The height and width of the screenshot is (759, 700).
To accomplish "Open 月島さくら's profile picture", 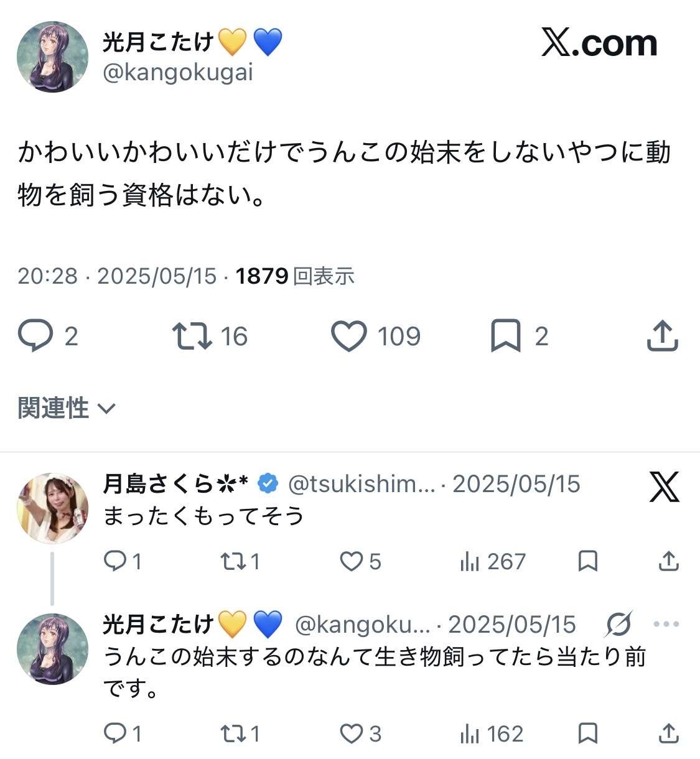I will coord(52,508).
